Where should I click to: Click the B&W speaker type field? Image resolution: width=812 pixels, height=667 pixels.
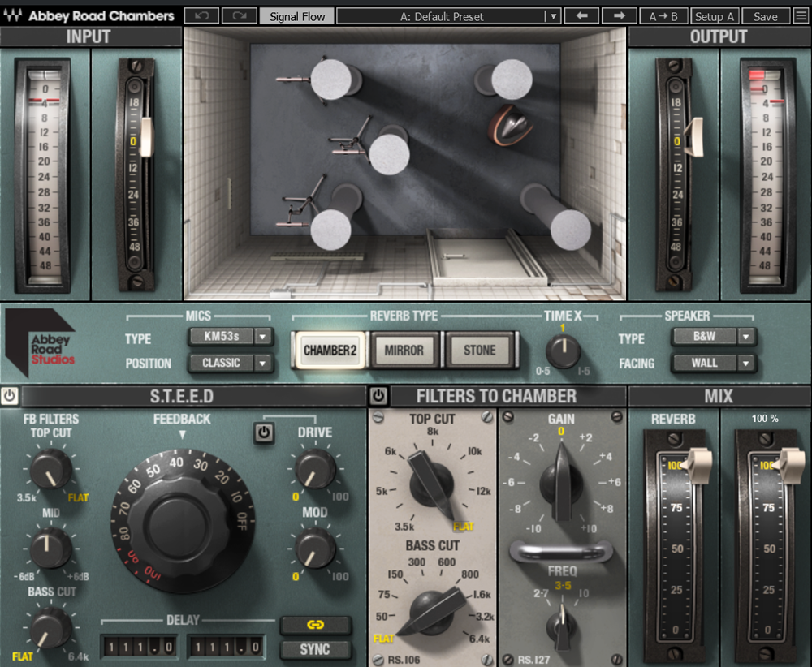coord(705,337)
